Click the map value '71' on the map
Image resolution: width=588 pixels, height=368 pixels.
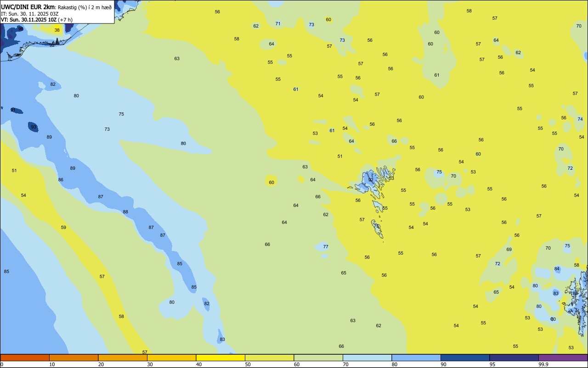coord(278,23)
